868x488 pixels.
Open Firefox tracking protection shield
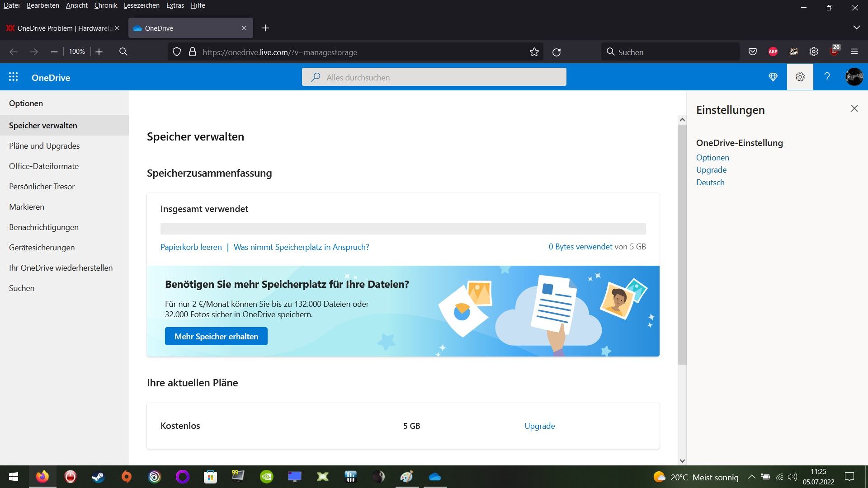pos(177,52)
